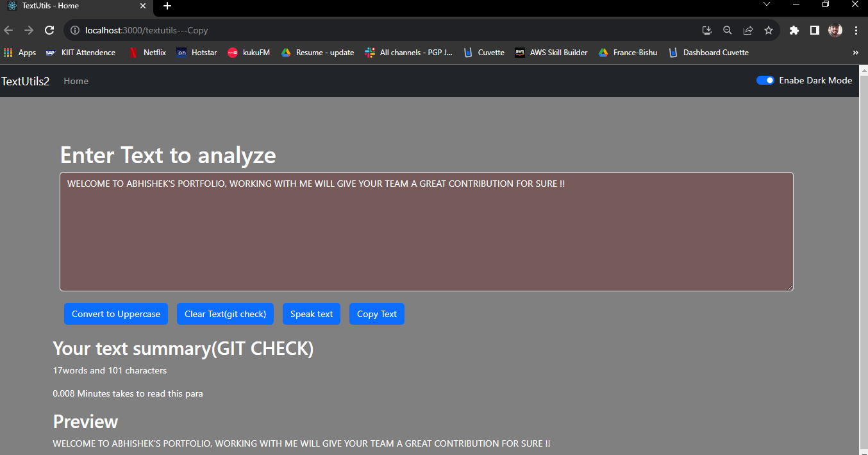Open the zoom magnifier icon in address bar
Screen dimensions: 868x455
pos(728,30)
